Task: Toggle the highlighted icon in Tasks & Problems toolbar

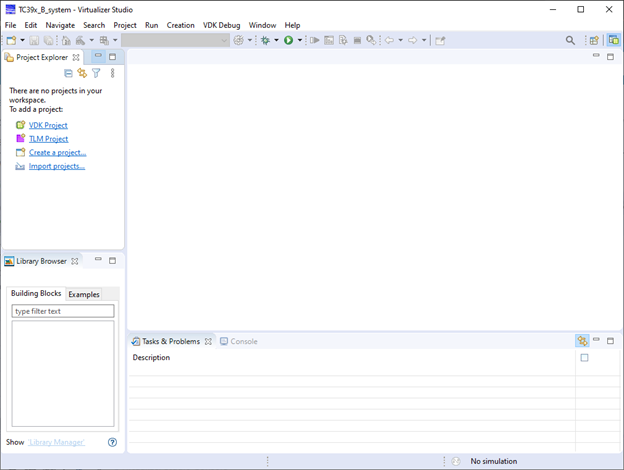Action: (x=582, y=341)
